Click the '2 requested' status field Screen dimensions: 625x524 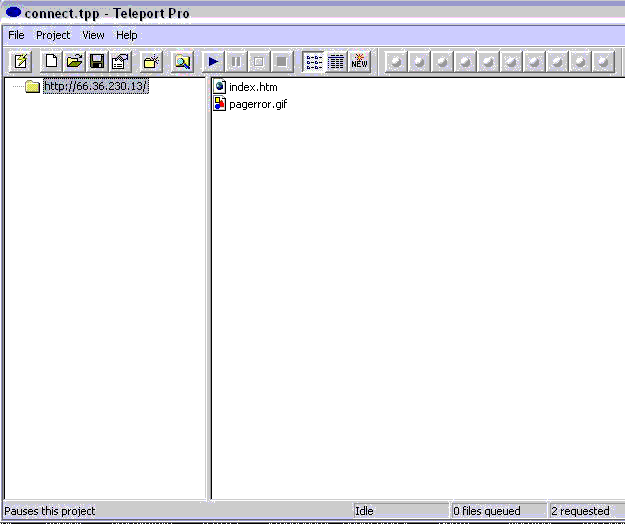587,511
